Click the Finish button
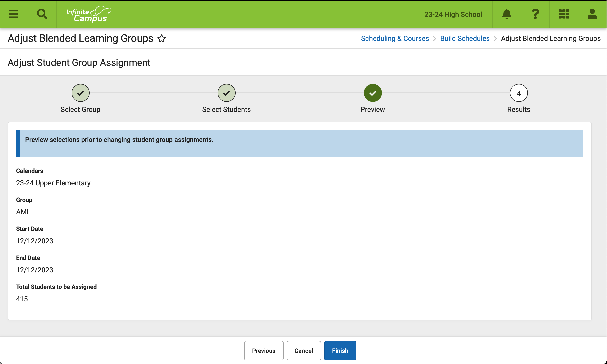The width and height of the screenshot is (607, 364). pos(340,351)
